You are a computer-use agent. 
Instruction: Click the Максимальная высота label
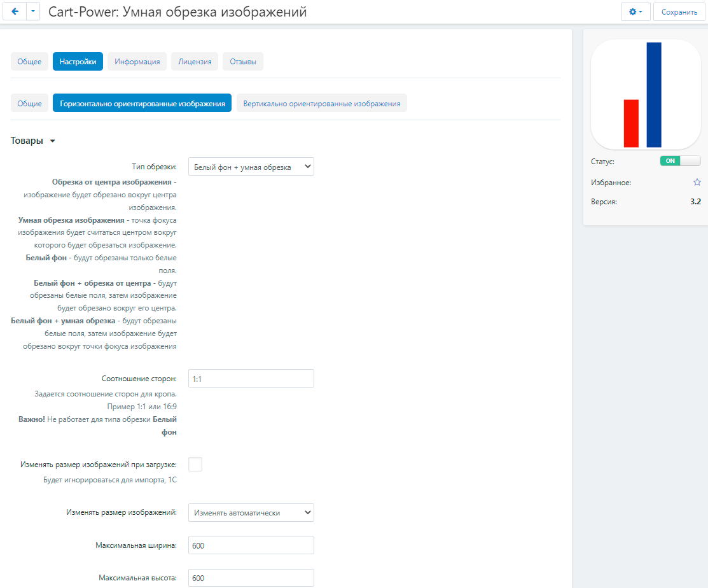137,578
